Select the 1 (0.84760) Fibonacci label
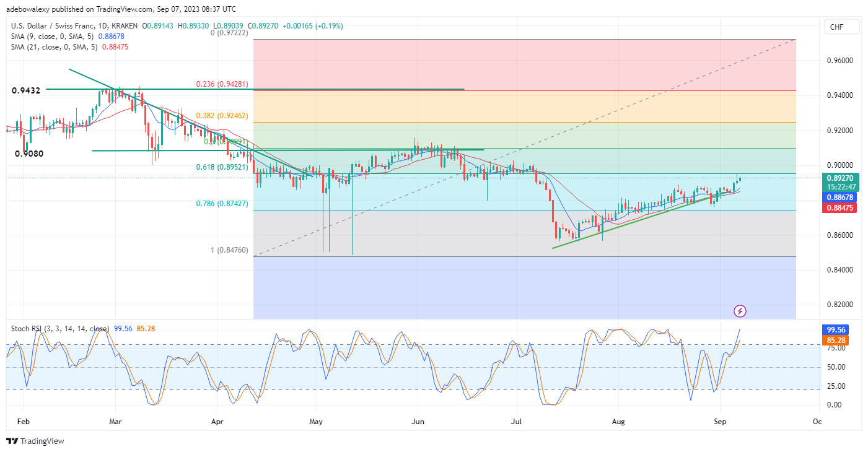Viewport: 868px width, 452px height. point(230,250)
